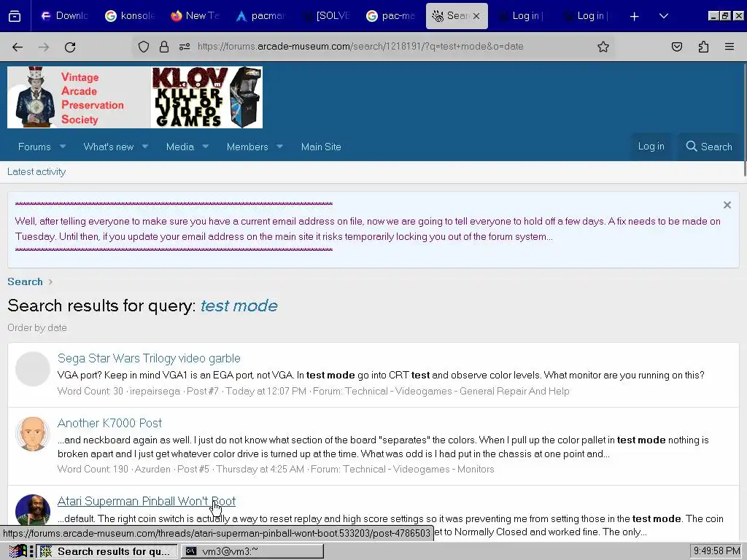Click the page vertical scrollbar thumb

pos(744,119)
